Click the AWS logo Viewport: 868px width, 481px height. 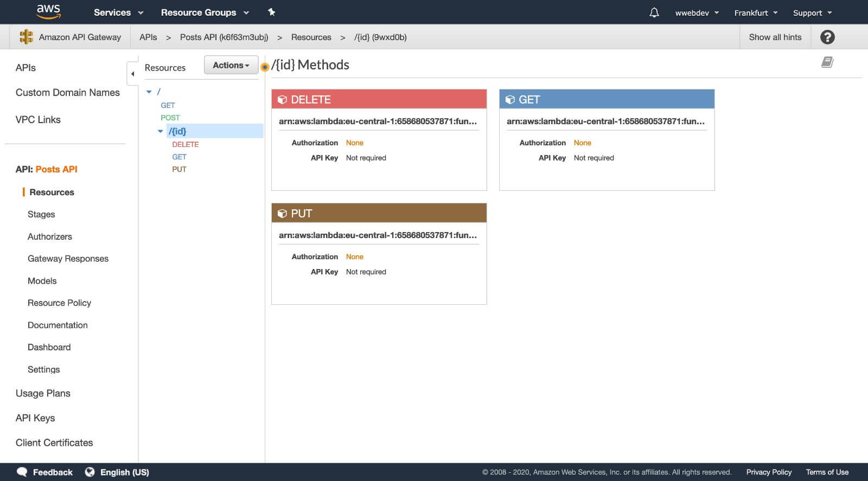click(48, 11)
